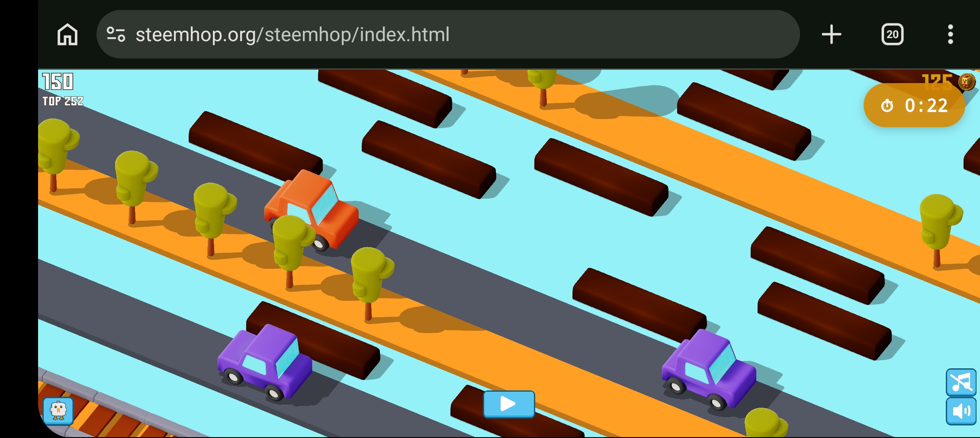This screenshot has height=438, width=980.
Task: Click the current score 150
Action: (x=58, y=81)
